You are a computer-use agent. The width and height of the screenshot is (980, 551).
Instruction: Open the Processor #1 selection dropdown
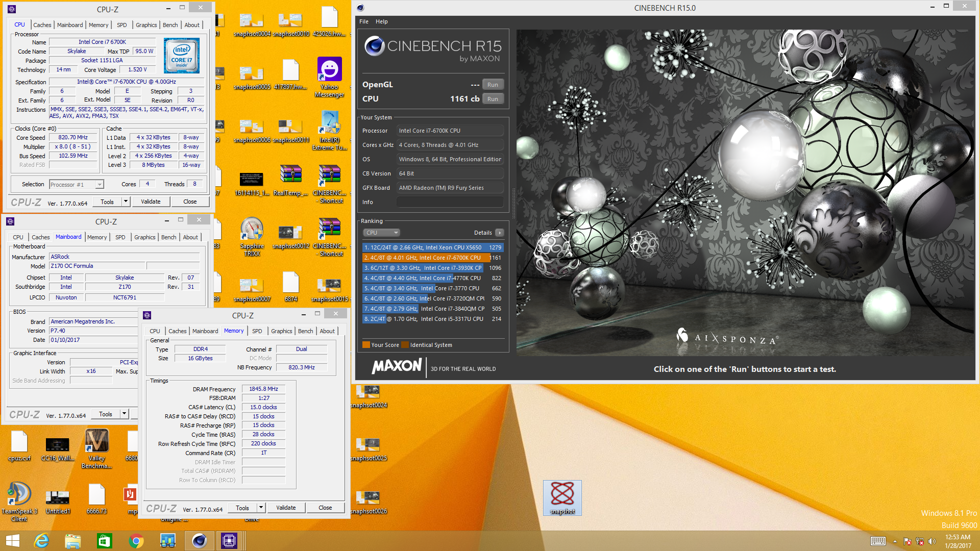point(77,185)
